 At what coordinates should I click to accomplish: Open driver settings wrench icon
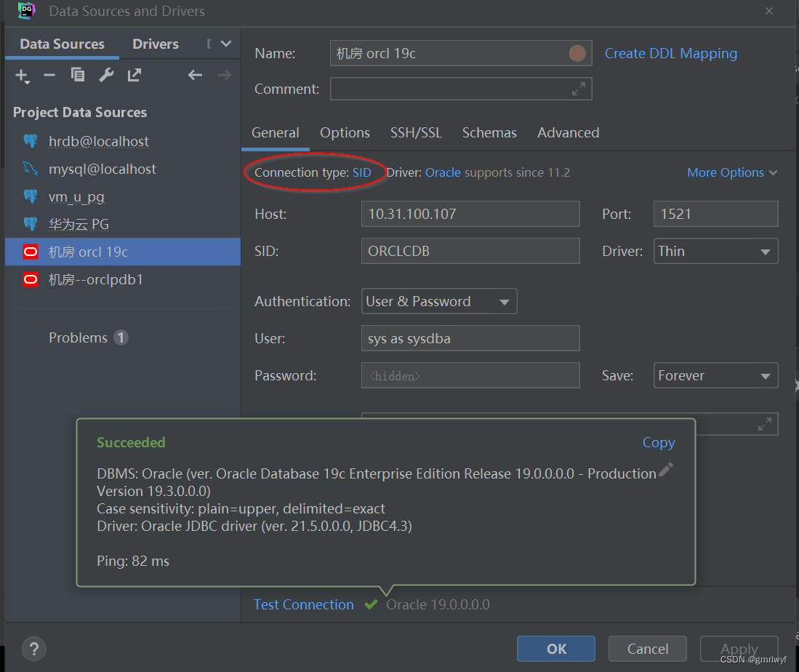106,75
